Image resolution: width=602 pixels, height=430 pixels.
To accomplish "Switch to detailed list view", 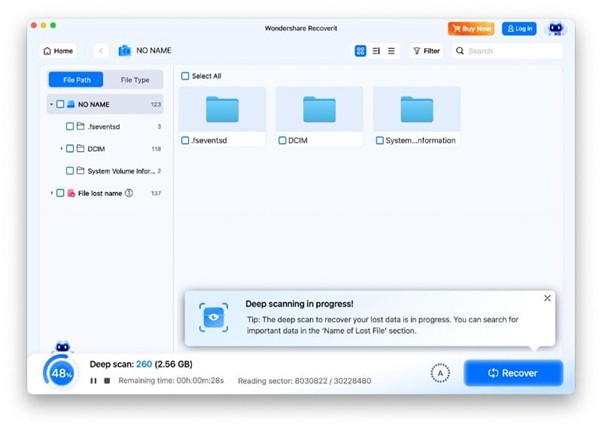I will click(391, 51).
